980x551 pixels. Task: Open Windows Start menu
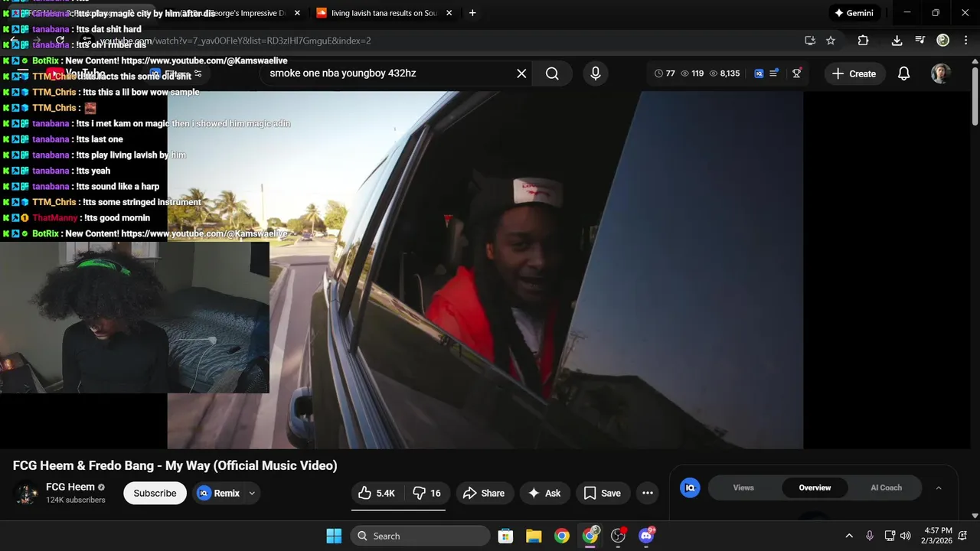click(x=334, y=536)
